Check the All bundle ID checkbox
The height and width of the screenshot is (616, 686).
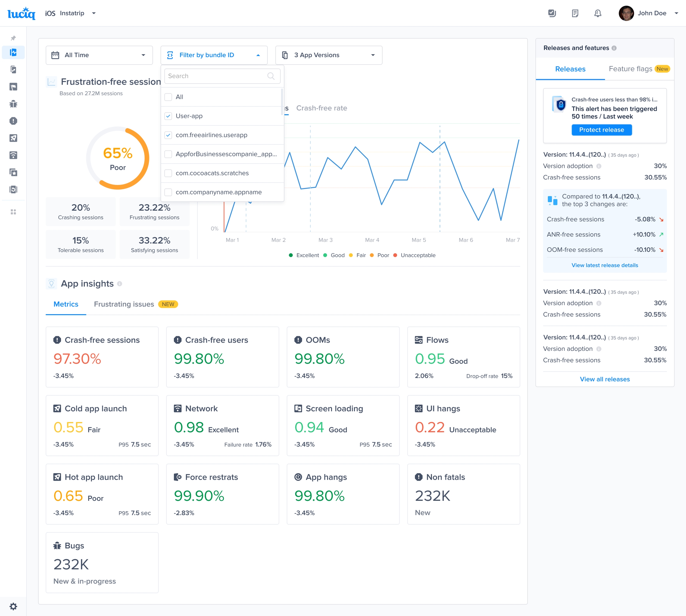click(x=168, y=97)
